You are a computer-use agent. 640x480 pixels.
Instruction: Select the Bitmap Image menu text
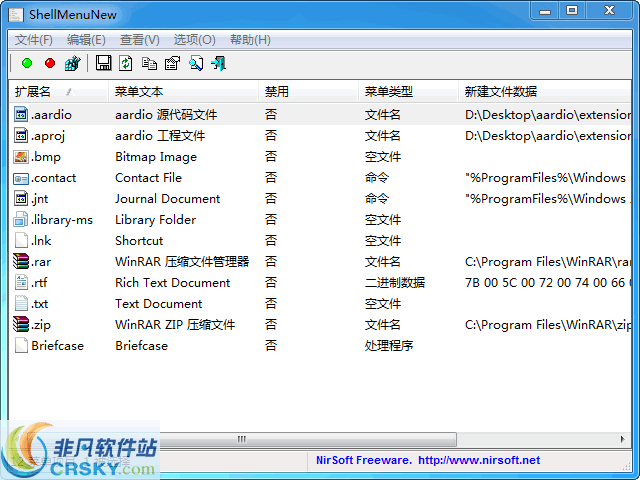point(156,157)
